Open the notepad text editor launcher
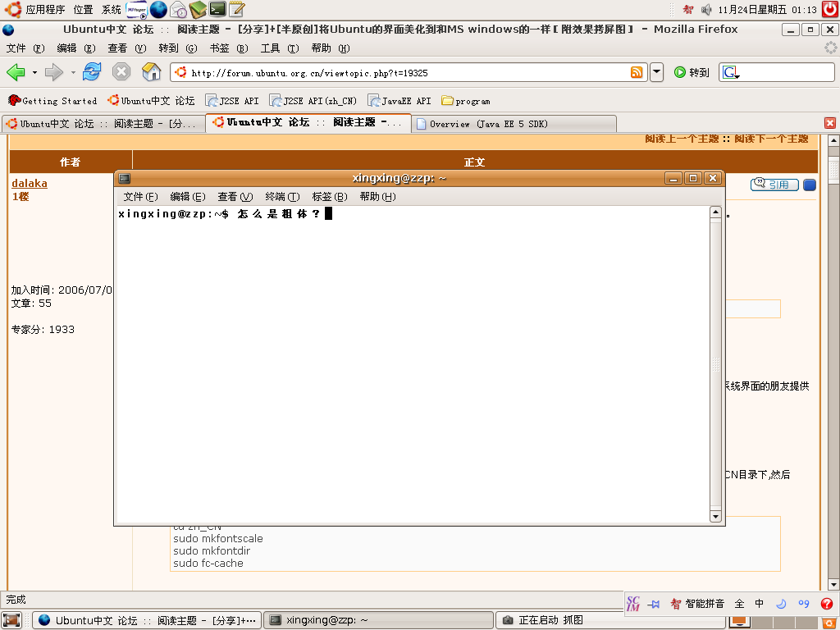840x630 pixels. (x=236, y=9)
